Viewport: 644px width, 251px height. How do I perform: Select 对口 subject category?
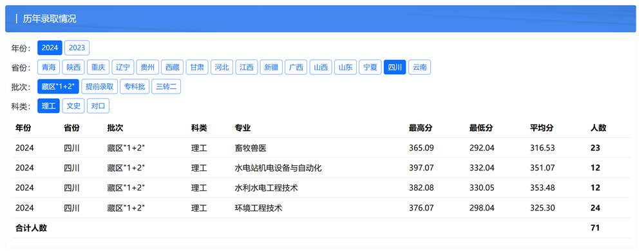click(98, 106)
